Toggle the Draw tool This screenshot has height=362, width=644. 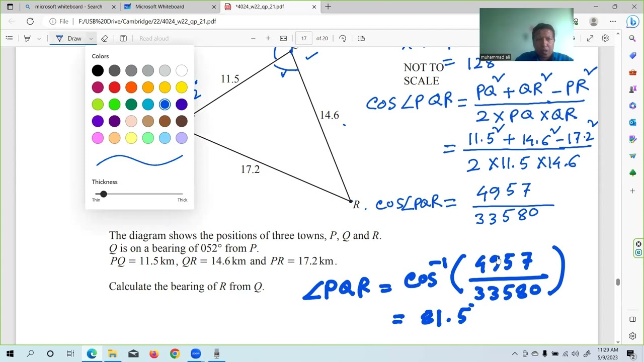(69, 38)
